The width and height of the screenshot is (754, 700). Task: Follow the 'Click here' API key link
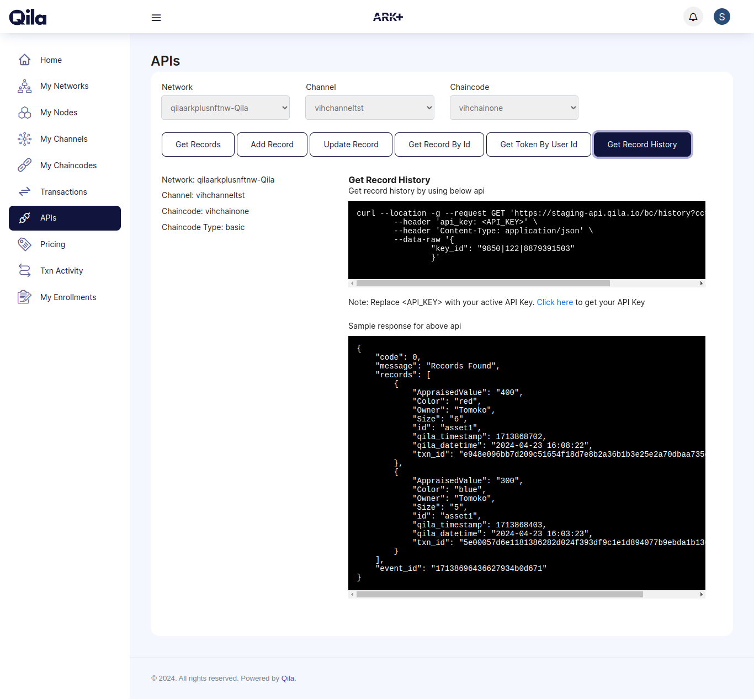click(x=555, y=302)
